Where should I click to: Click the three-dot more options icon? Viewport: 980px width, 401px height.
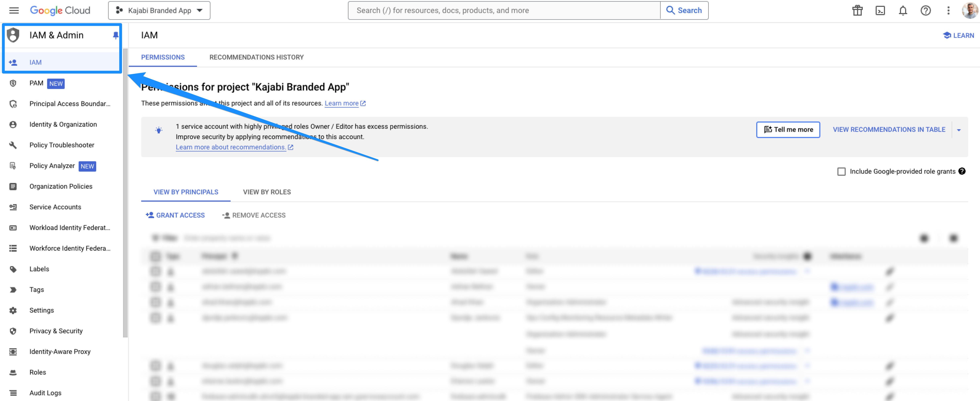[948, 10]
